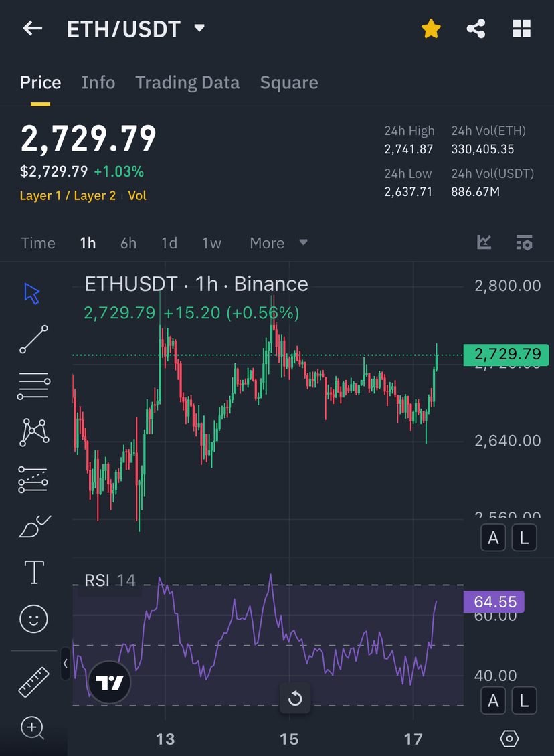Open the emoji sticker tool
The width and height of the screenshot is (554, 756).
pyautogui.click(x=33, y=619)
